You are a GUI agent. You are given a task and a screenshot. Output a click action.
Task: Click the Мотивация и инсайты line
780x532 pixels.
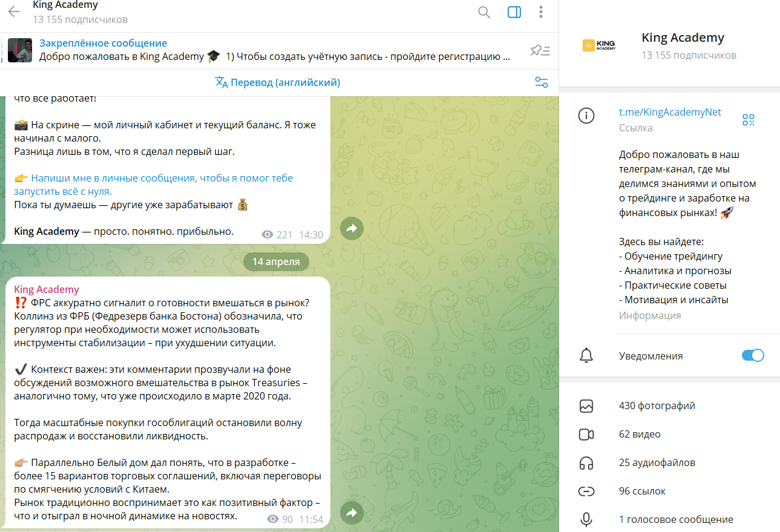click(x=673, y=300)
